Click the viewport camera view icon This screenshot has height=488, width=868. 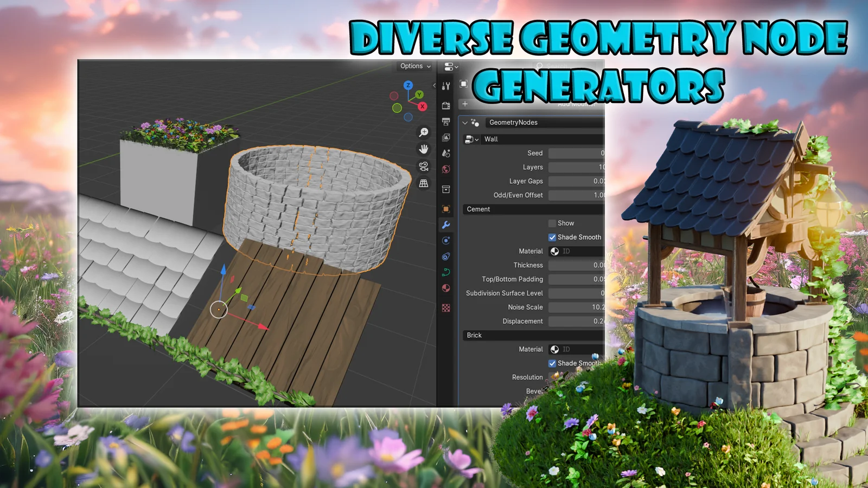tap(423, 165)
